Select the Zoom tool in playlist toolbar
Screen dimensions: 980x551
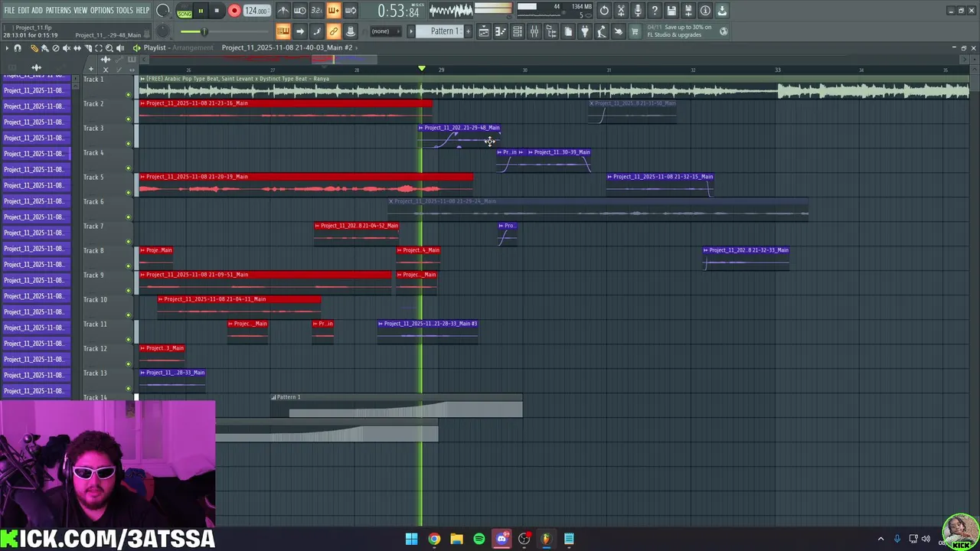pos(109,48)
